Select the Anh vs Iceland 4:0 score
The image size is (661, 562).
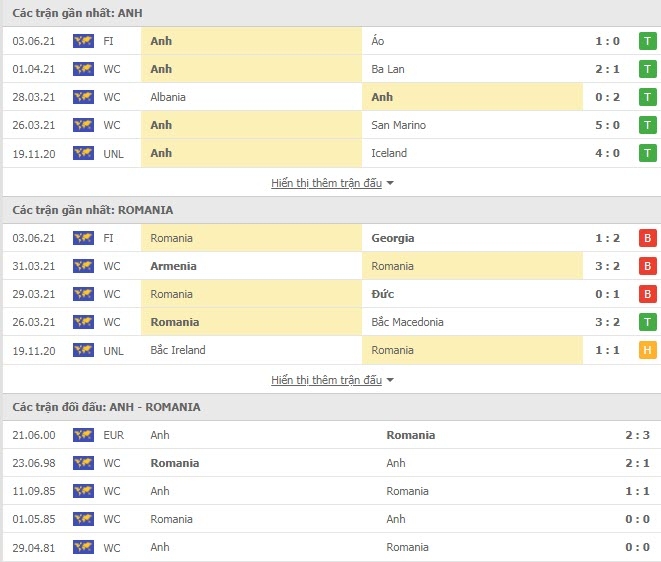pos(607,153)
